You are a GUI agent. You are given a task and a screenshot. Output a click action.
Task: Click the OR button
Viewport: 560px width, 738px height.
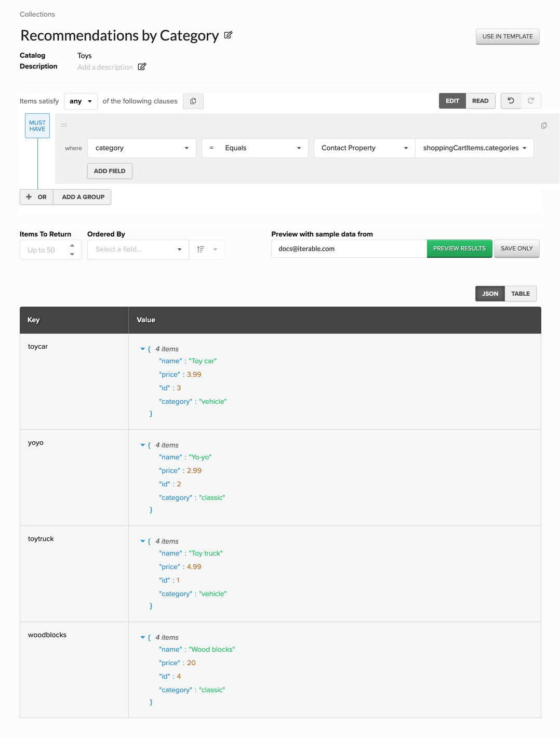[x=36, y=197]
